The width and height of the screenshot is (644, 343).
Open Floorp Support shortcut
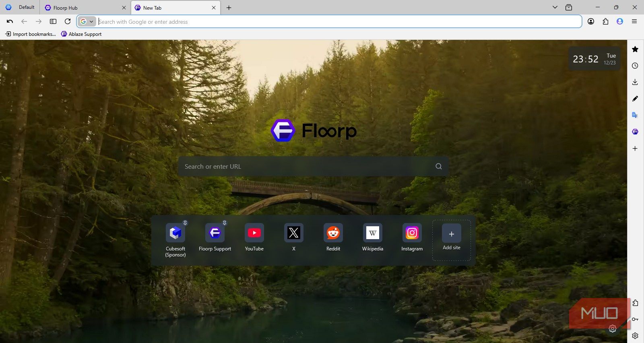(215, 238)
